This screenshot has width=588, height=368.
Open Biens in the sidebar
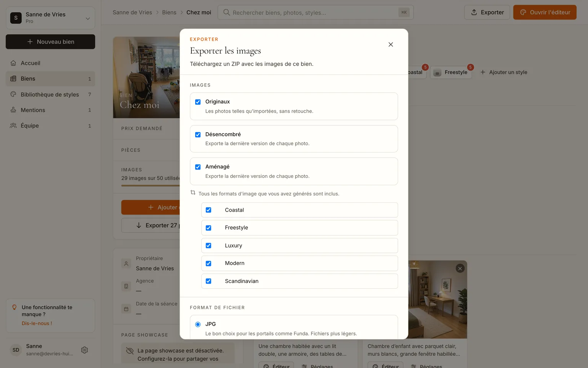(x=51, y=79)
